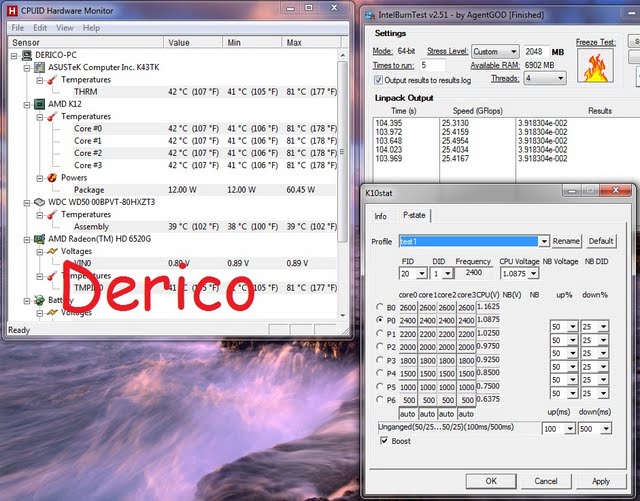Toggle Output results to results.log checkbox
The height and width of the screenshot is (501, 640).
pos(378,79)
